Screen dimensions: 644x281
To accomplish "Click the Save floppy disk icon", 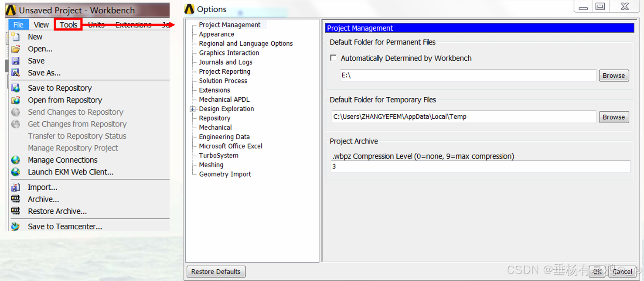I will tap(16, 61).
